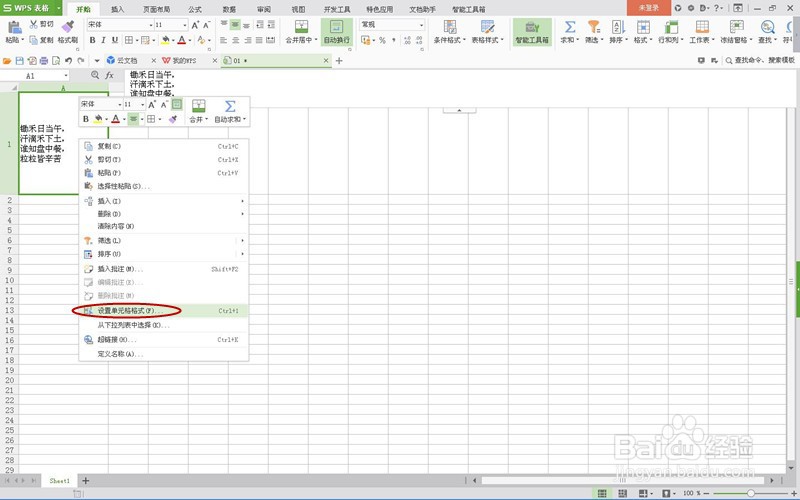Click the 未登录 login button
Screen dimensions: 800x500
click(648, 8)
